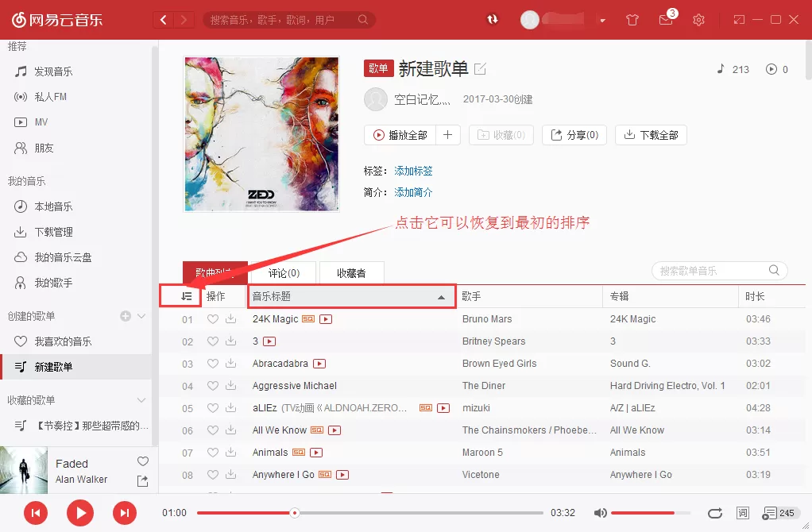Open the settings gear
Image resolution: width=812 pixels, height=532 pixels.
coord(698,20)
